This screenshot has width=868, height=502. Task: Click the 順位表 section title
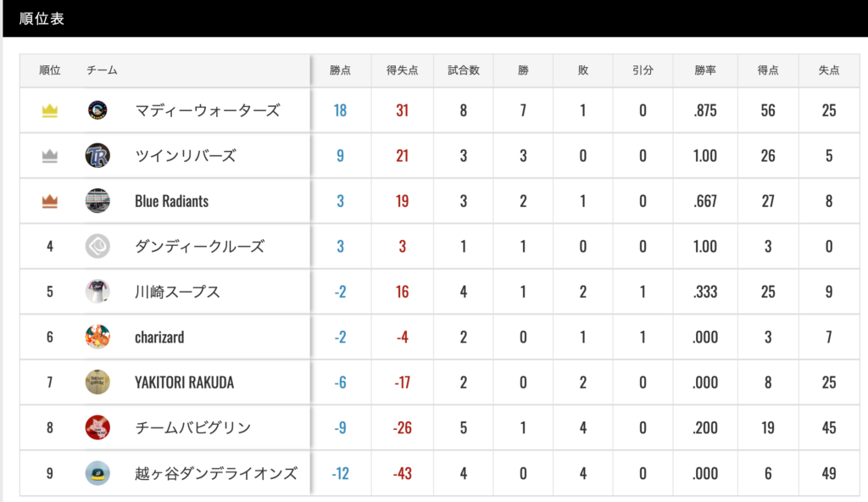coord(42,19)
